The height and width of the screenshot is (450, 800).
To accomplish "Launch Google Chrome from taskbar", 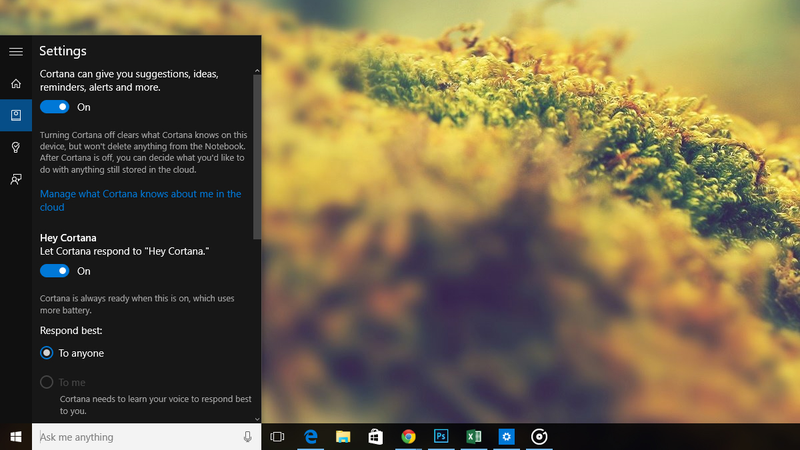I will tap(408, 437).
